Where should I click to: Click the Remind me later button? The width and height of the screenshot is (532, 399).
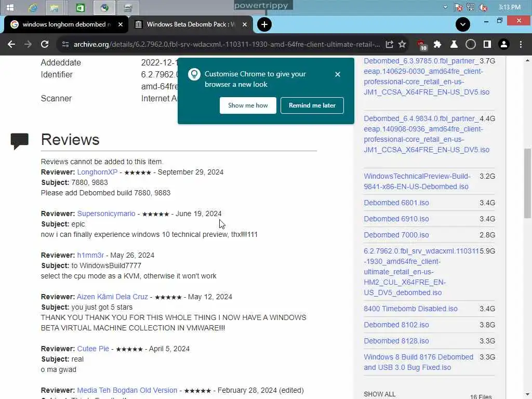point(312,105)
